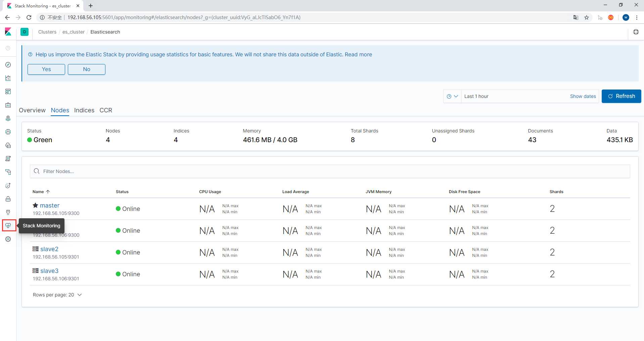This screenshot has height=341, width=644.
Task: Switch to the Overview tab
Action: point(32,110)
